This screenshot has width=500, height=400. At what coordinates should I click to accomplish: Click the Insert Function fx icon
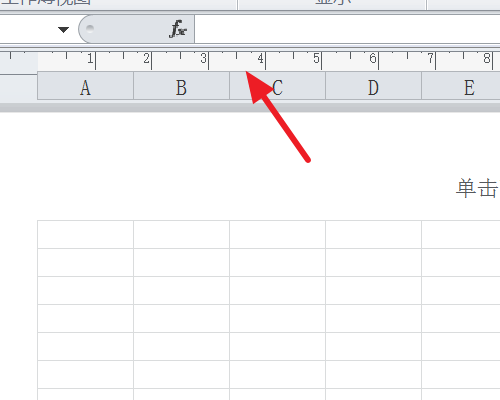tap(178, 29)
